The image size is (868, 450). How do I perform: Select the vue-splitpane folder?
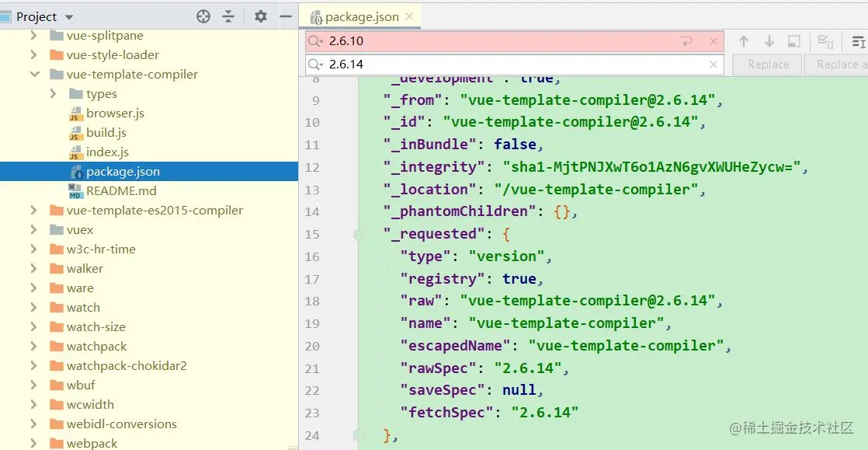tap(105, 36)
